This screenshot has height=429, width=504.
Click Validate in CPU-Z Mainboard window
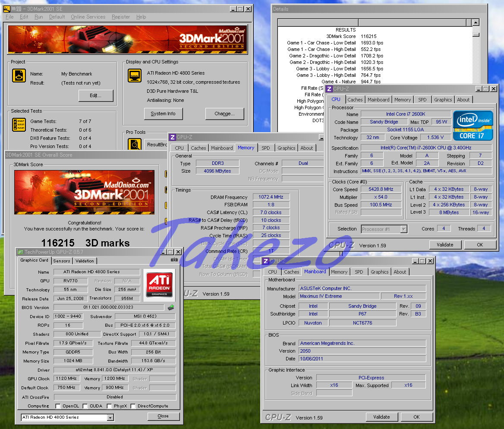point(381,417)
